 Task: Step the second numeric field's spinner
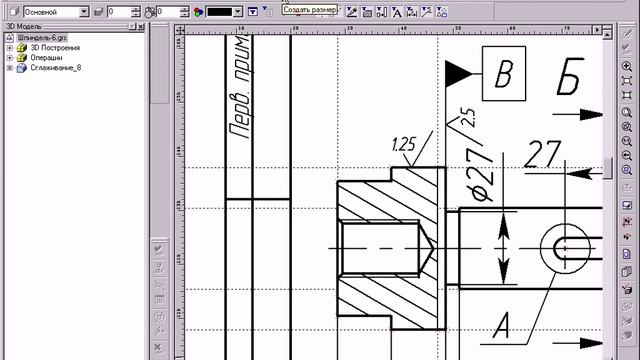[x=184, y=12]
